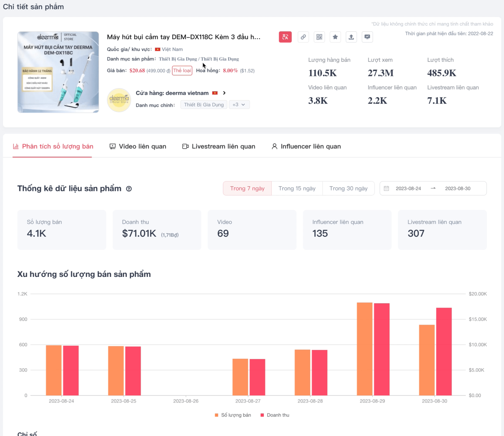The height and width of the screenshot is (436, 504).
Task: Click the upload/export icon
Action: pos(351,37)
